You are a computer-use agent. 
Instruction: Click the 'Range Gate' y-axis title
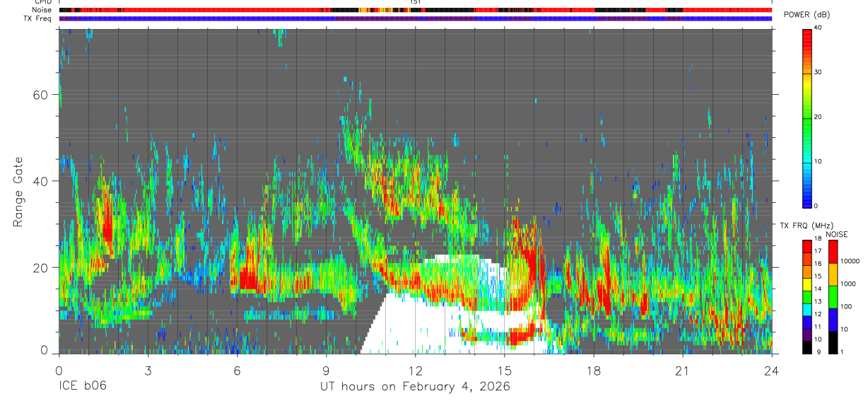coord(18,192)
